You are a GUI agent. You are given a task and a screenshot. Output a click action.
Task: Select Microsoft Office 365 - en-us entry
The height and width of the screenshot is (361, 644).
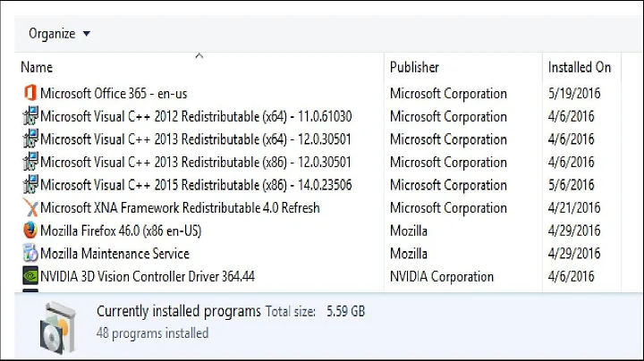(114, 94)
